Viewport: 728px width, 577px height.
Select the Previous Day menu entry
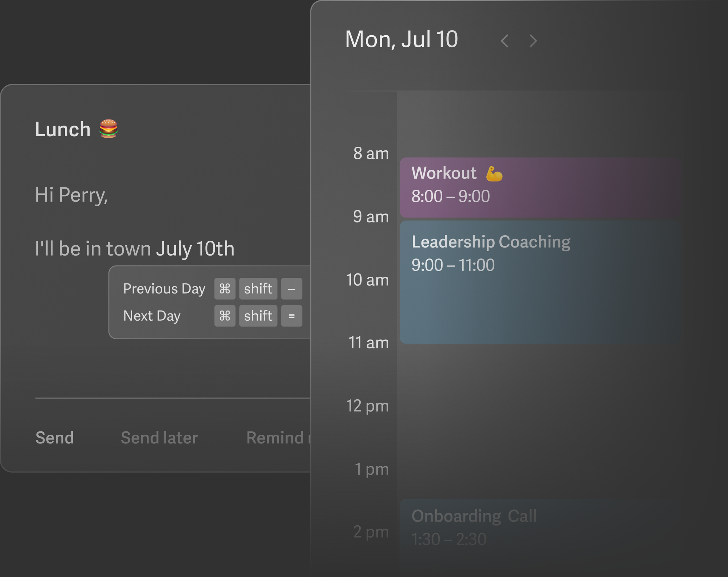tap(164, 289)
